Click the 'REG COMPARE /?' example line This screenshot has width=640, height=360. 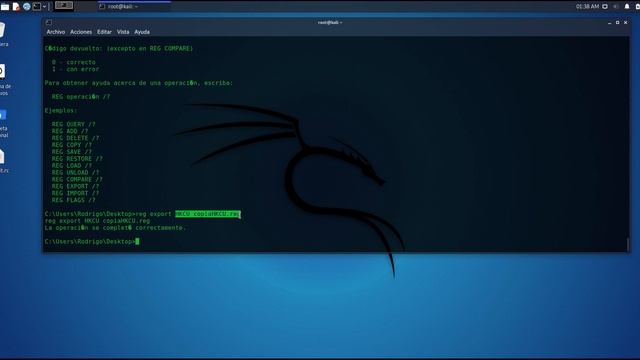pos(77,180)
